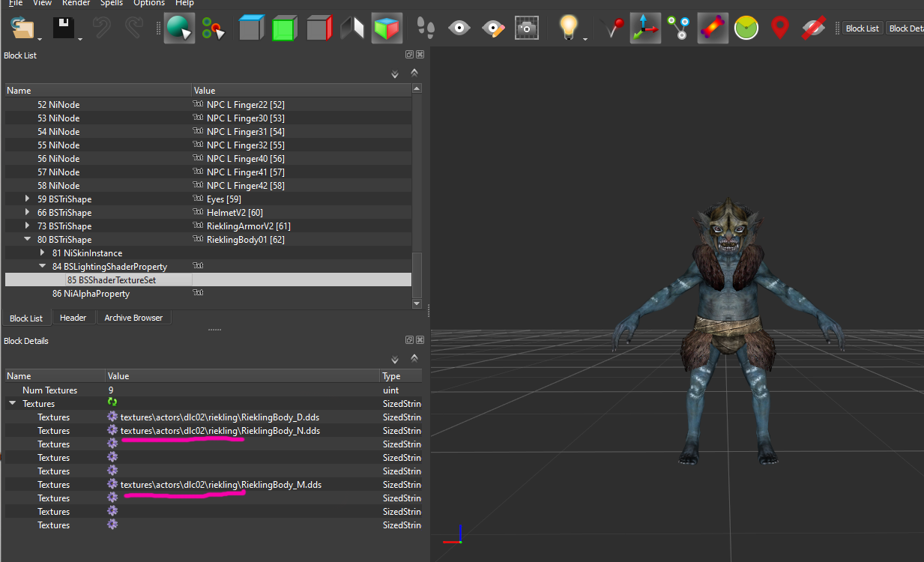This screenshot has width=924, height=562.
Task: Click the multicolor user-perspective cube icon
Action: pyautogui.click(x=387, y=28)
